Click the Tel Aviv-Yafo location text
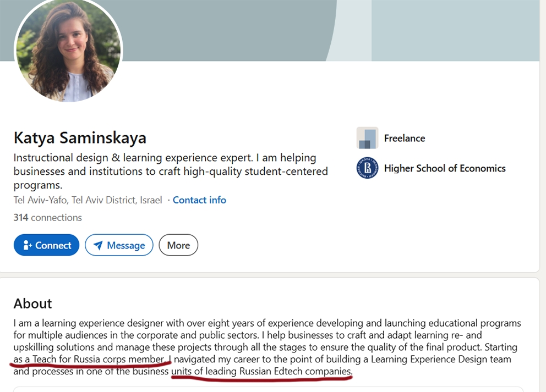This screenshot has height=392, width=546. [88, 200]
